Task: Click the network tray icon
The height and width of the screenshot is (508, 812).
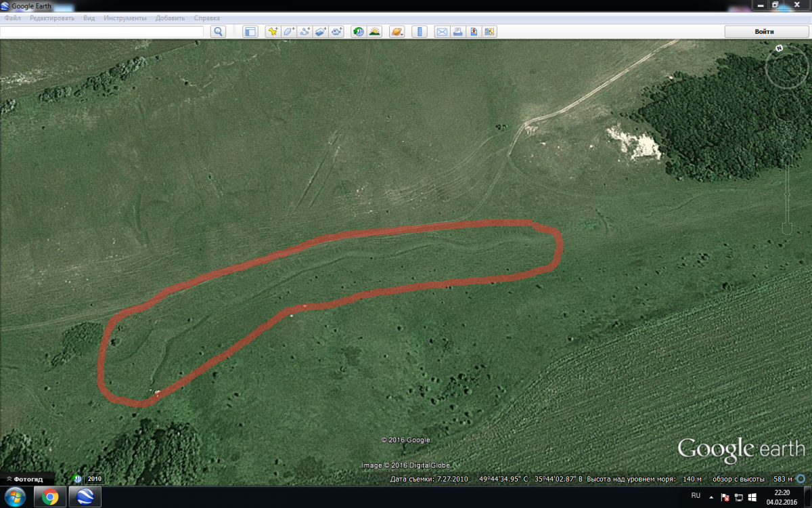Action: 738,497
